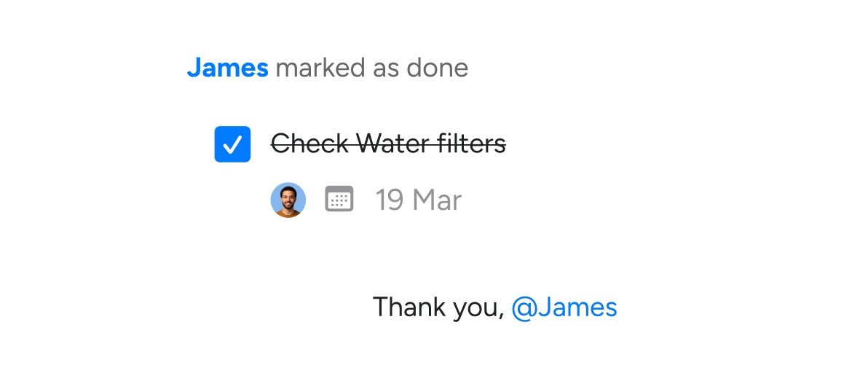This screenshot has height=373, width=868.
Task: Click the marked as done status text
Action: [372, 68]
